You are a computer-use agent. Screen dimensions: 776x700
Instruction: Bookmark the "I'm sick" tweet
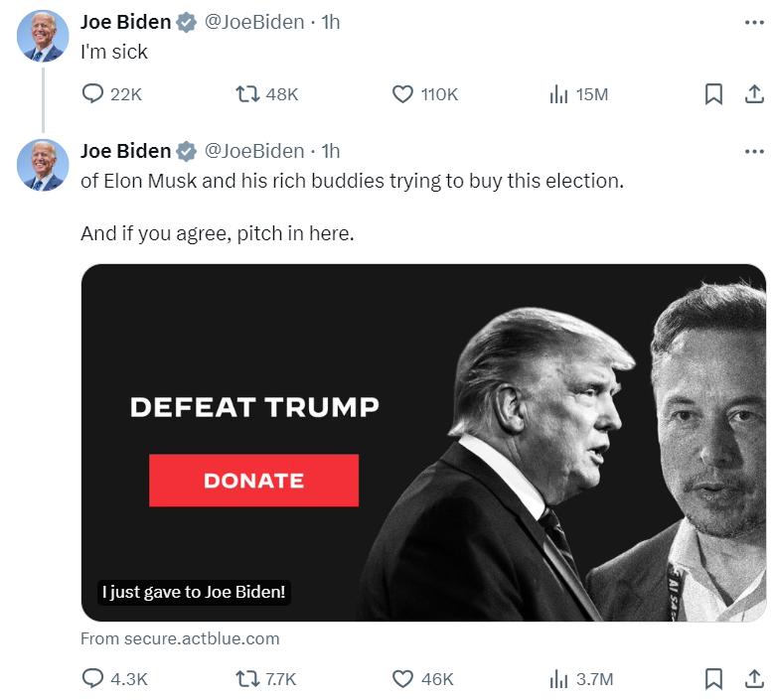tap(713, 94)
